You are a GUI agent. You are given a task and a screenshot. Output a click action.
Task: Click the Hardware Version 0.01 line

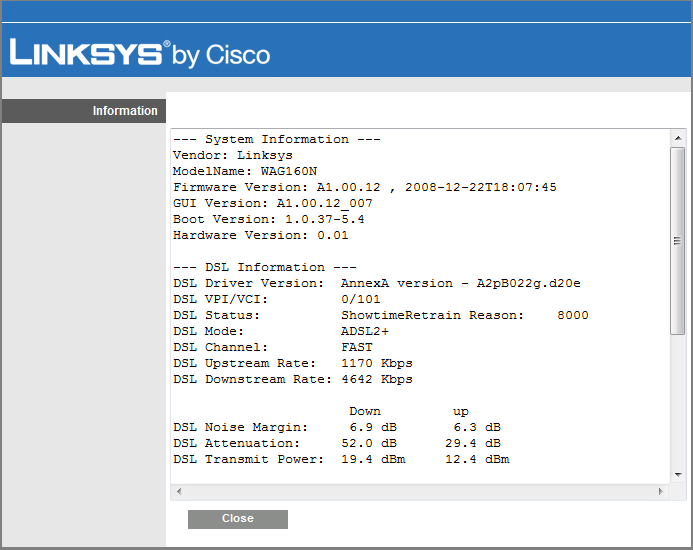click(261, 235)
